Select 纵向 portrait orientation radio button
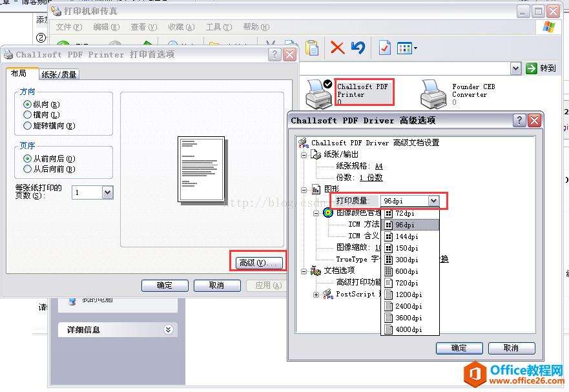This screenshot has width=569, height=392. [x=27, y=105]
